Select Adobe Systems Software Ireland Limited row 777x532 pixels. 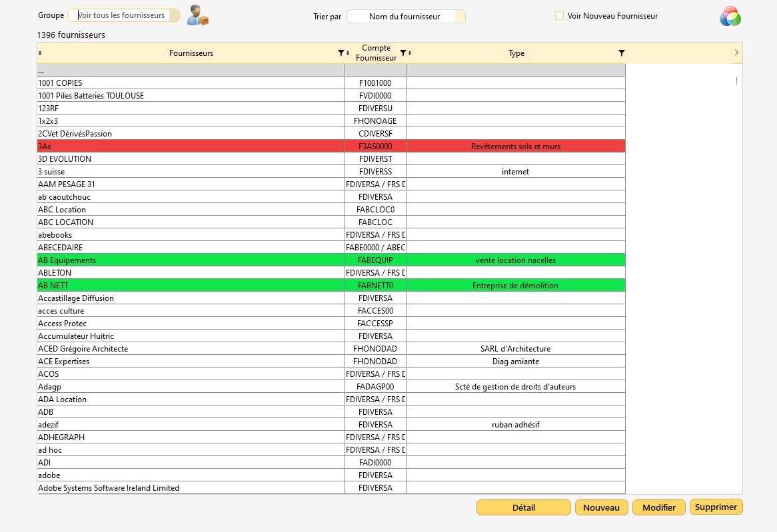[x=191, y=488]
